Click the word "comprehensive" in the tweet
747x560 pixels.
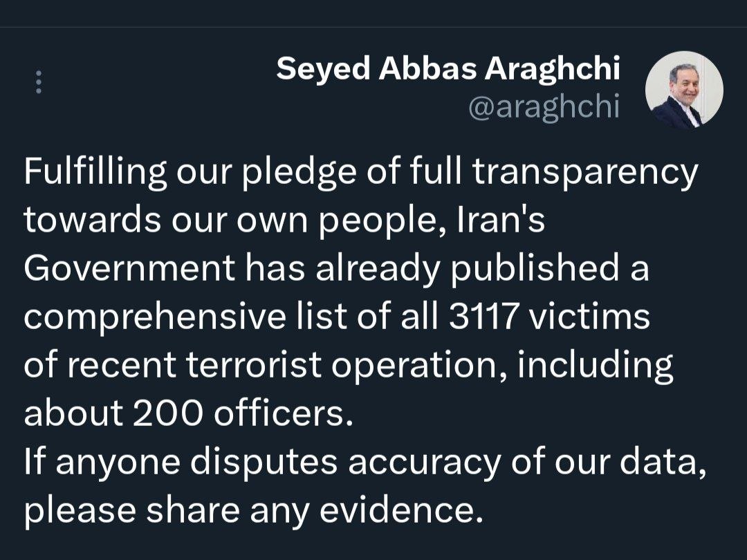(154, 317)
